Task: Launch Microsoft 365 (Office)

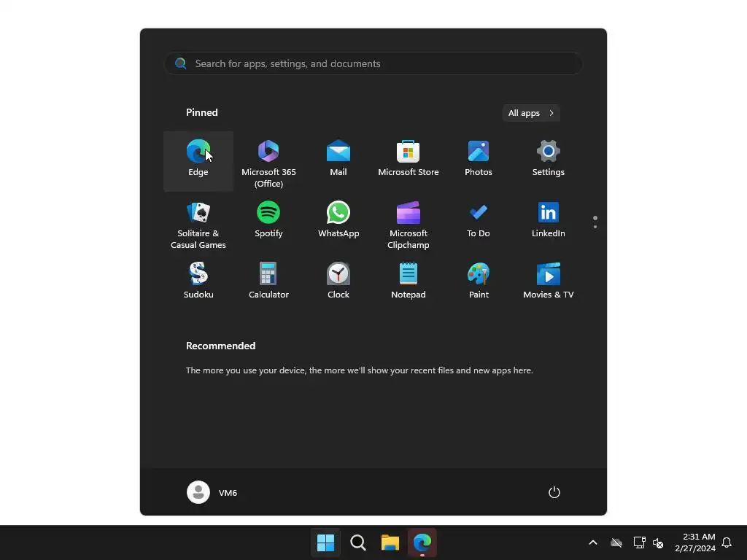Action: coord(268,161)
